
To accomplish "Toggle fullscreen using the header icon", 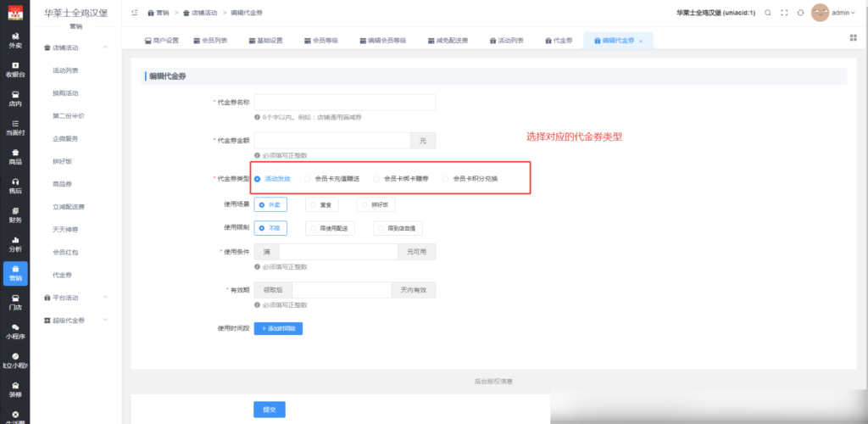I will coord(784,13).
